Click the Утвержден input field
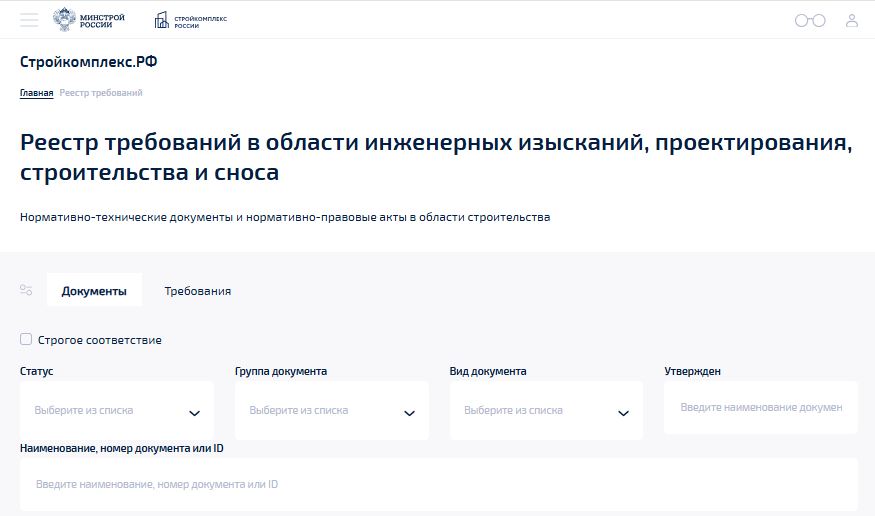The width and height of the screenshot is (875, 516). pos(761,407)
